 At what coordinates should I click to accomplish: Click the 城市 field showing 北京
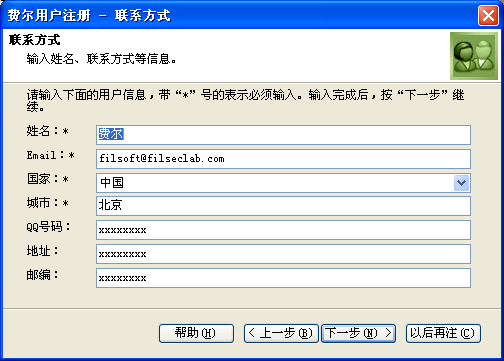pos(283,206)
